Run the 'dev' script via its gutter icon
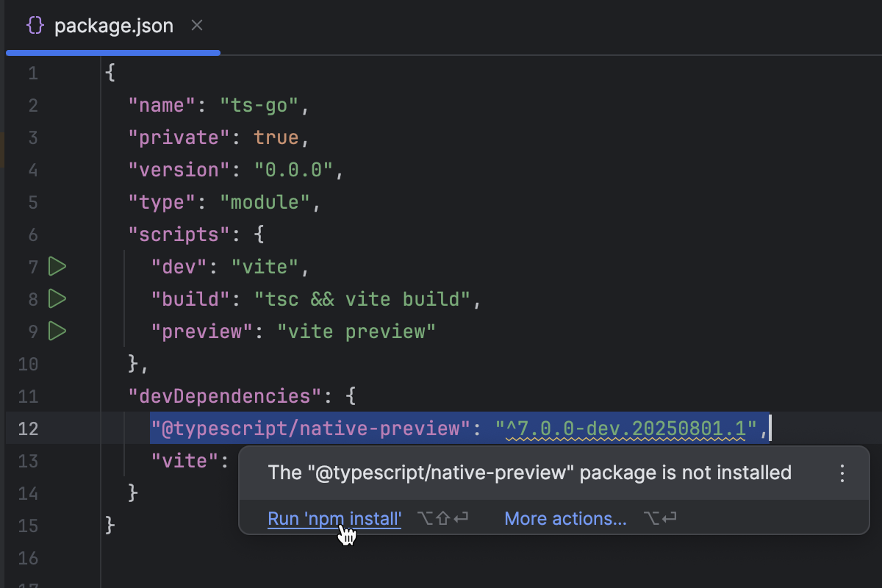882x588 pixels. [x=57, y=266]
